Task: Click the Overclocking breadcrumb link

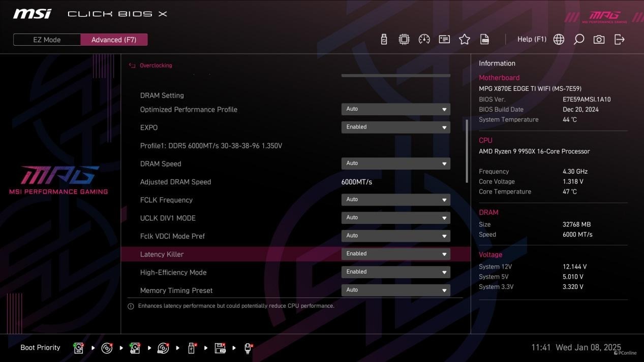Action: pyautogui.click(x=156, y=65)
